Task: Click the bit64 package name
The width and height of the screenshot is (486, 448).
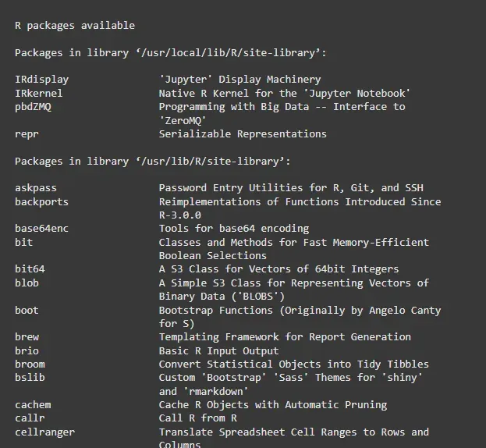Action: point(30,268)
